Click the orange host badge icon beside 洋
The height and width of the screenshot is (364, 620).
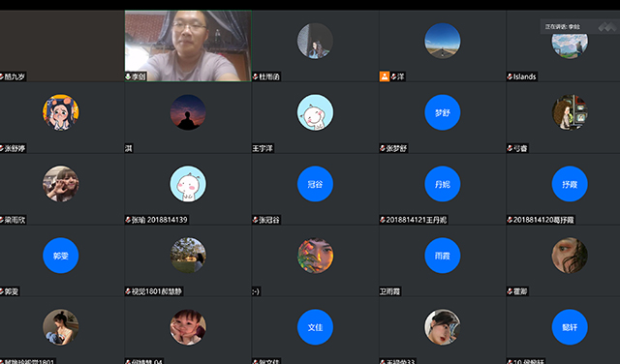point(385,76)
